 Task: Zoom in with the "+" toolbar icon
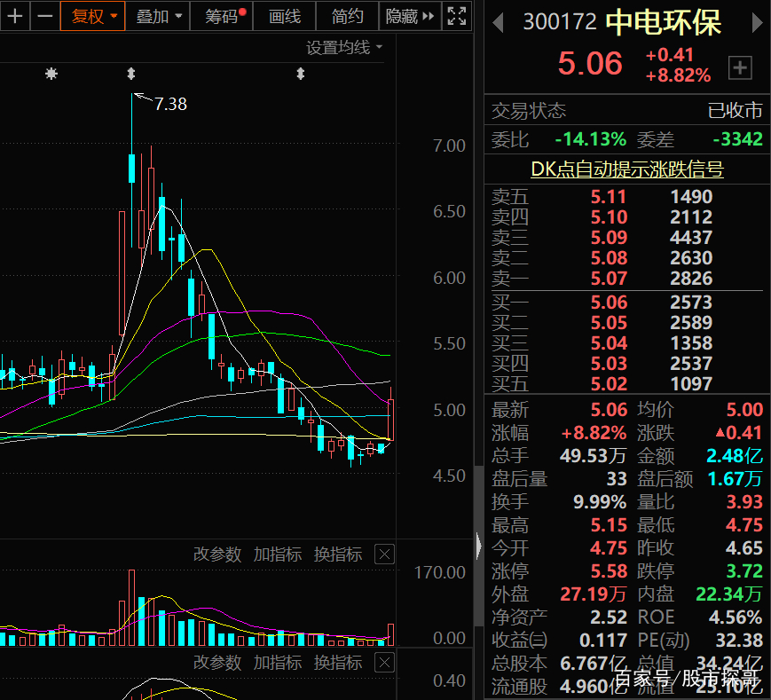pos(14,16)
